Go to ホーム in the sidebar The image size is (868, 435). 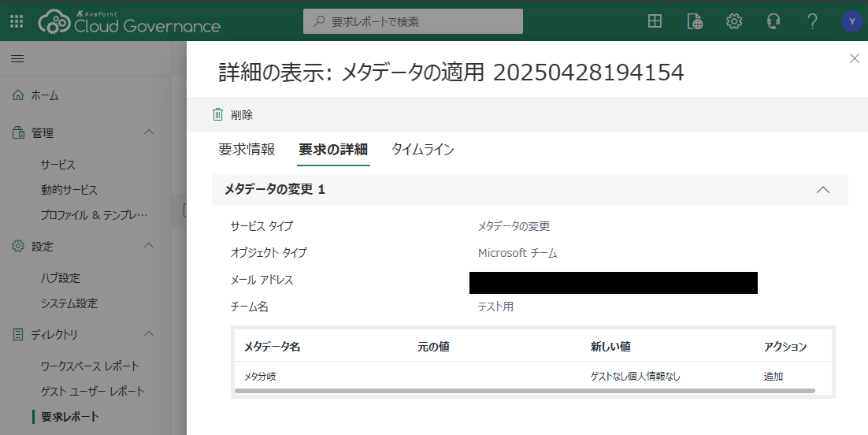(x=45, y=96)
